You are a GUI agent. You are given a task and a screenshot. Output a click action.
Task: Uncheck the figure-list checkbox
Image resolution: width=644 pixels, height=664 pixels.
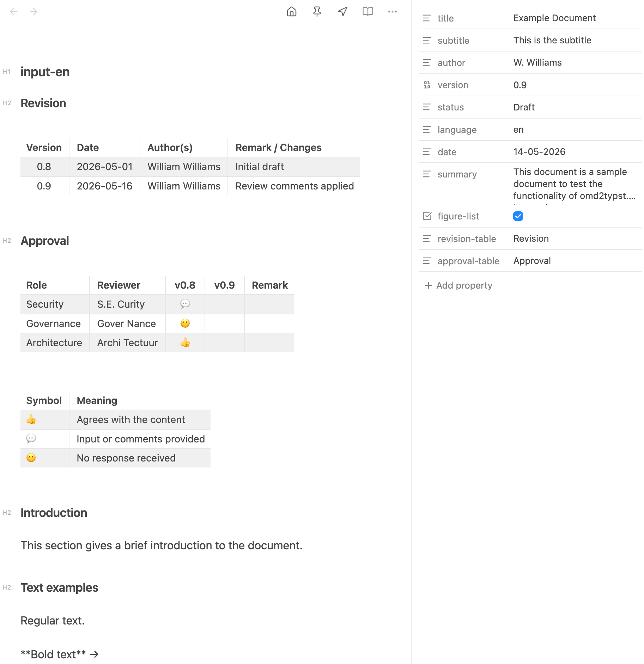[x=518, y=216]
